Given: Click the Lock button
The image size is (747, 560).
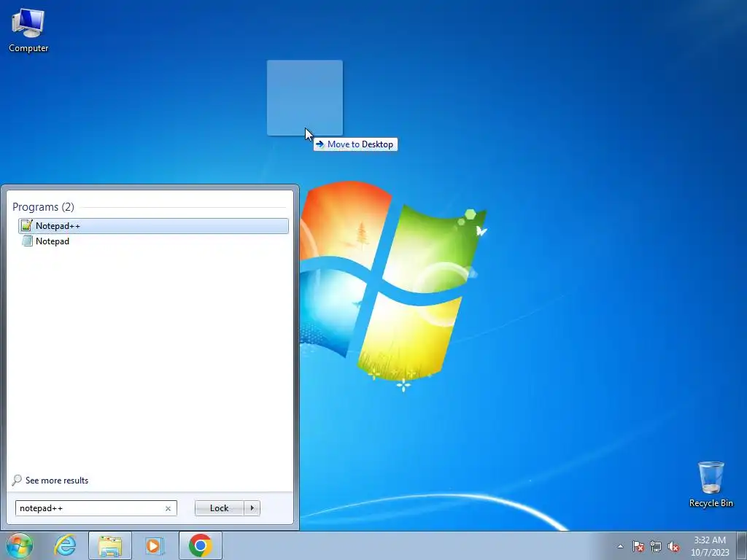Looking at the screenshot, I should tap(219, 508).
